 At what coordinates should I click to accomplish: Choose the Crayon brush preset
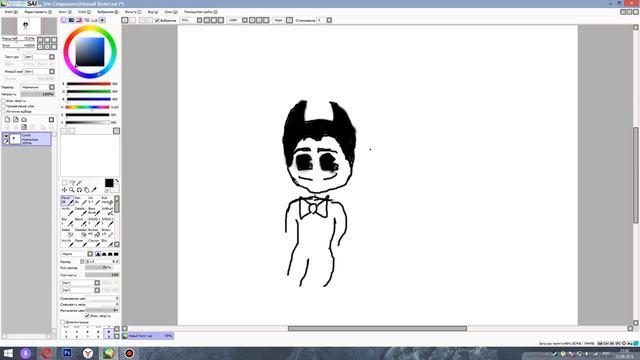[x=93, y=243]
